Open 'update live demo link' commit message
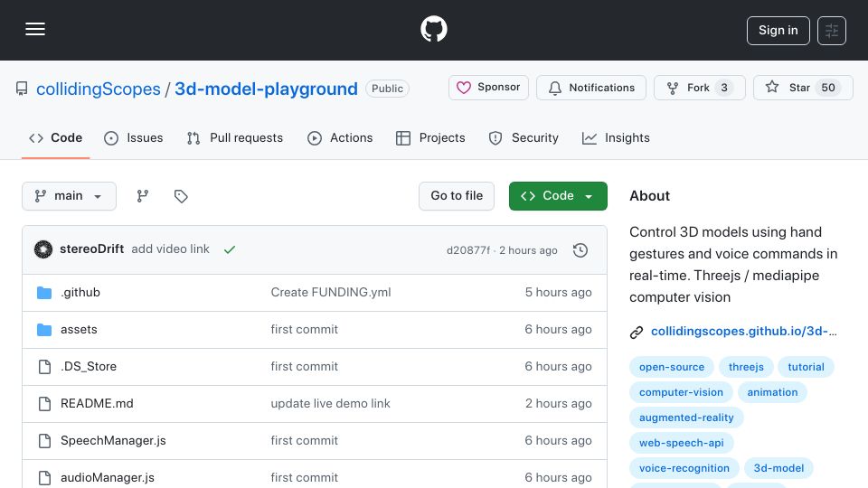Viewport: 868px width, 488px height. [x=331, y=403]
